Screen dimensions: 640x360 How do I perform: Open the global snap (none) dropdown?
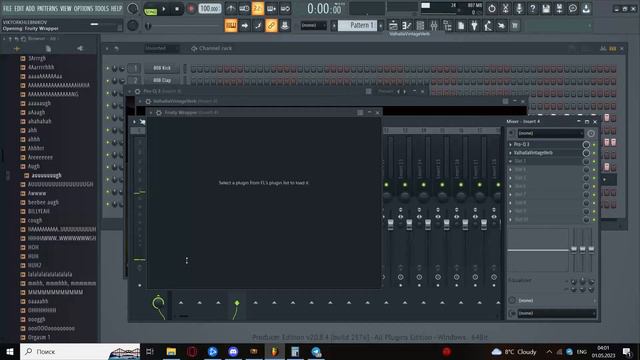313,25
